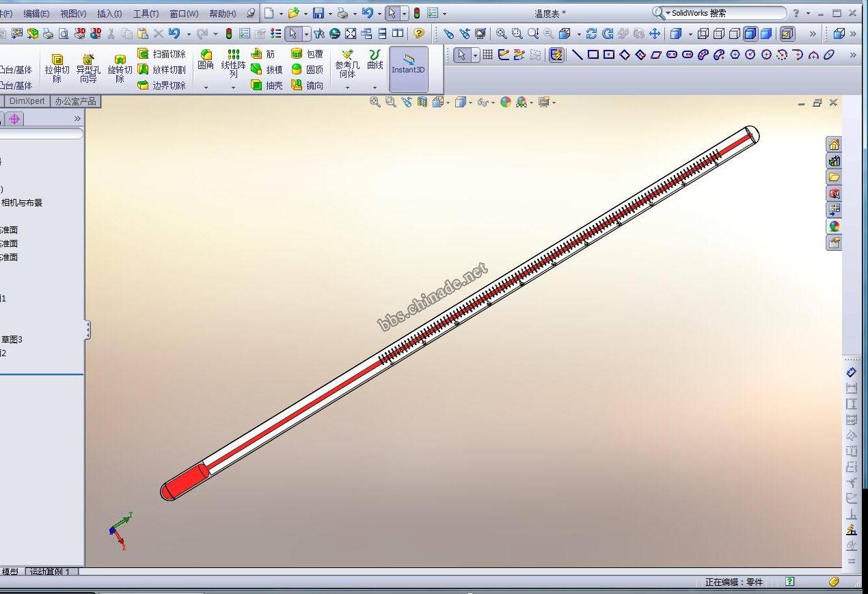
Task: Click the orientation triad in the viewport corner
Action: 121,530
